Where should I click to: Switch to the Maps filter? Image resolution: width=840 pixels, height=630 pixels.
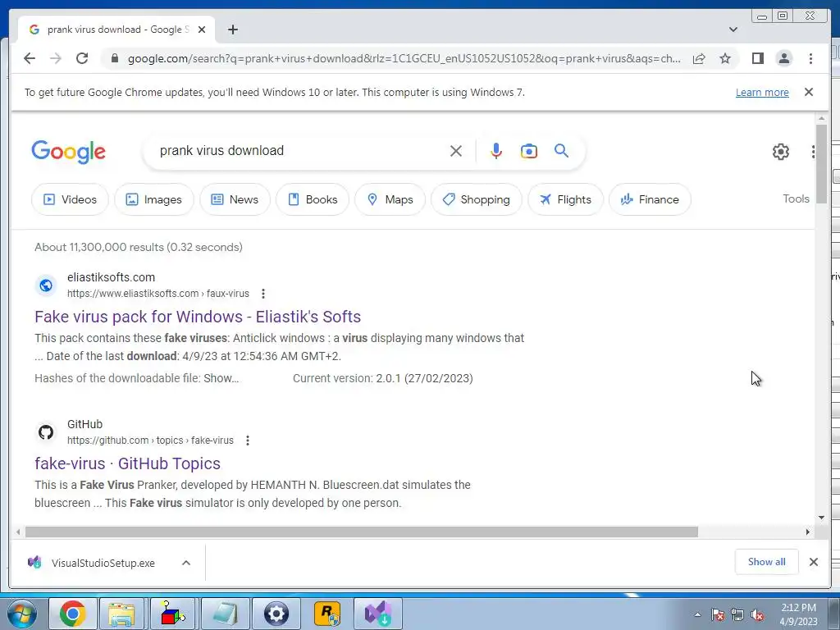pos(390,199)
